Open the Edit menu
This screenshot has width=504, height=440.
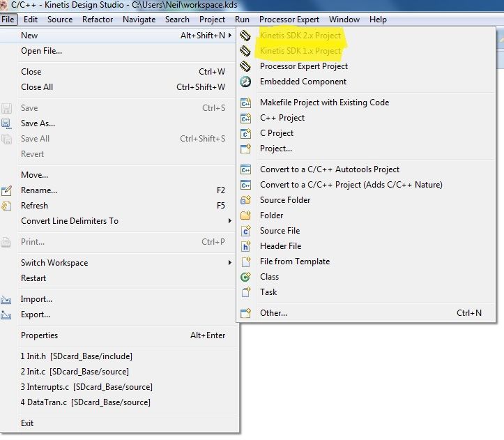point(31,20)
